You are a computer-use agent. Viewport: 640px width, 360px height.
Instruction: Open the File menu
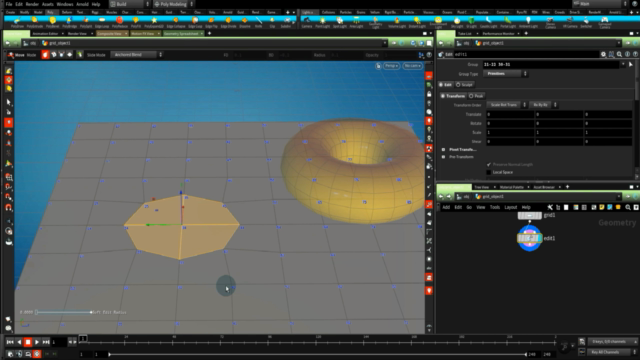tap(9, 4)
